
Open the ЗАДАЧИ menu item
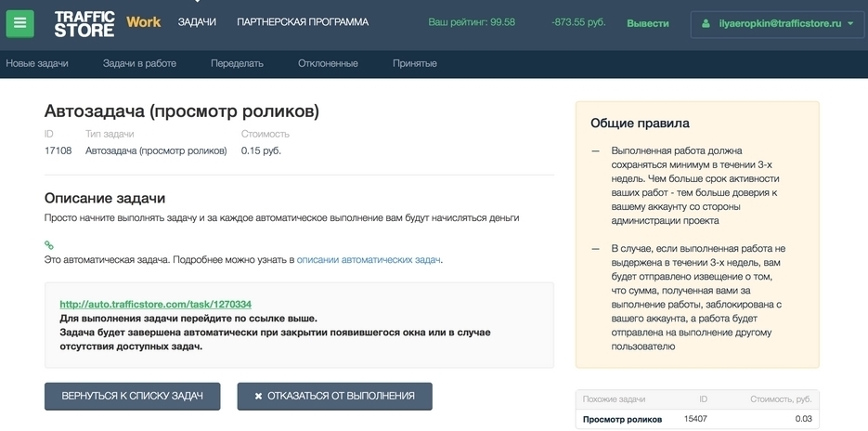(x=197, y=22)
